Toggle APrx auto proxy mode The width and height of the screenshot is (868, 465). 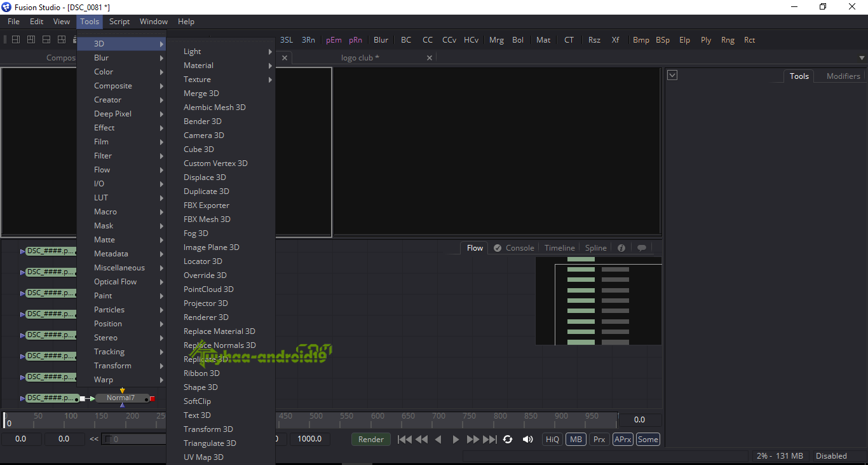(623, 439)
